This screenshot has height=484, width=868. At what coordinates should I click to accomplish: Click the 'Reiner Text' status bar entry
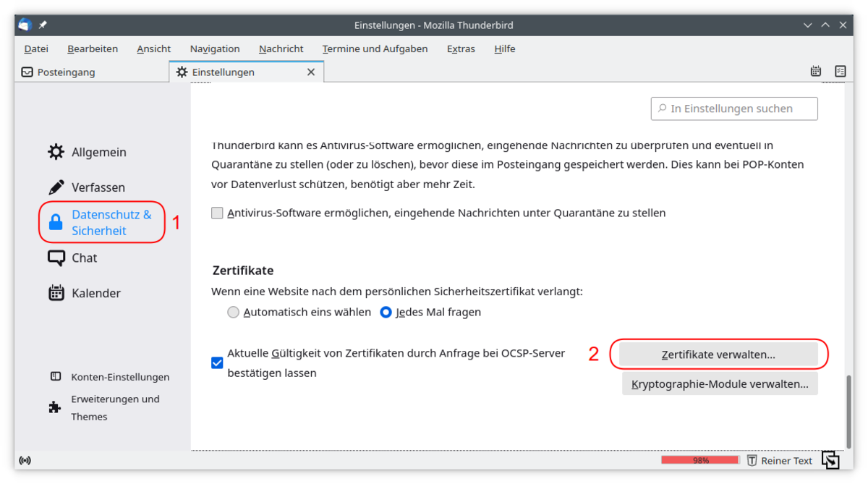tap(780, 460)
